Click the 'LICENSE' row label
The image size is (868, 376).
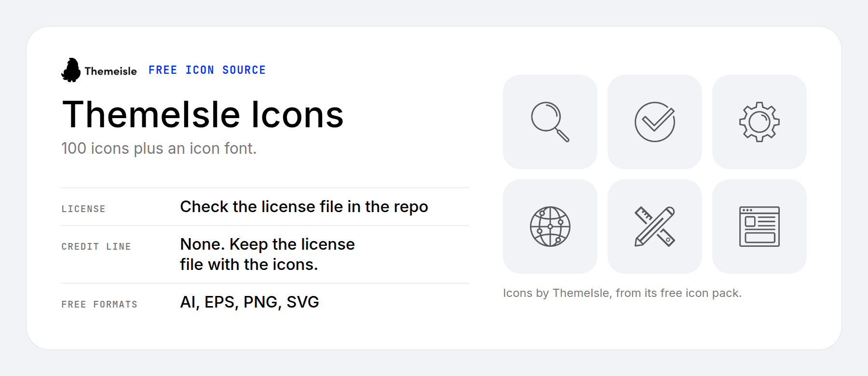coord(83,209)
